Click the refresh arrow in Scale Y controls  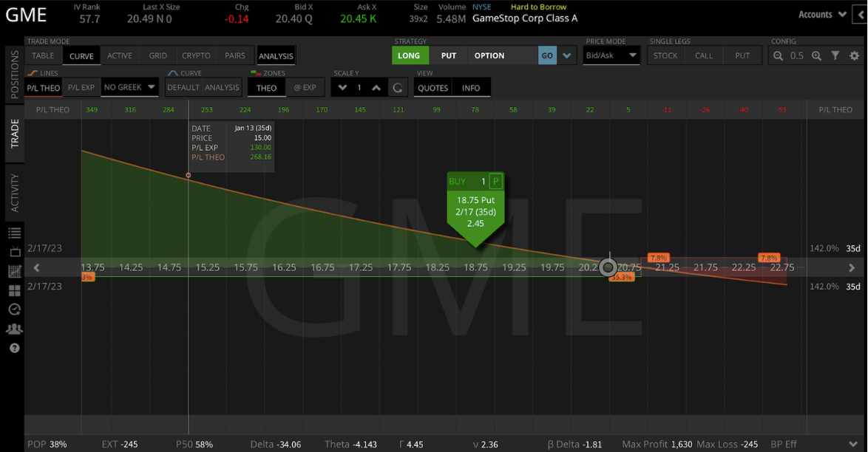point(397,87)
